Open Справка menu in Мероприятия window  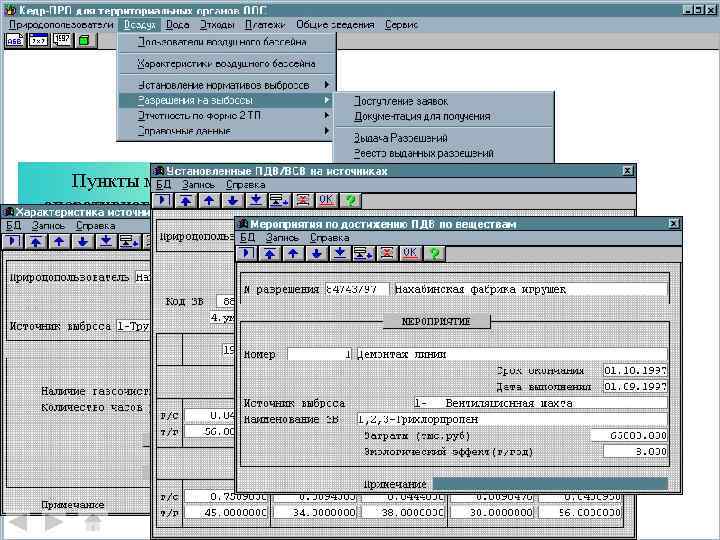point(330,238)
